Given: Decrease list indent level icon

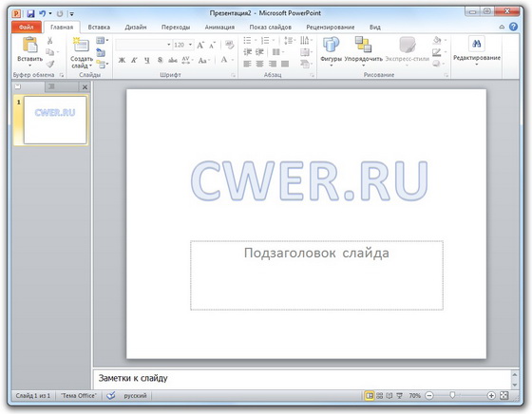Looking at the screenshot, I should coord(247,52).
